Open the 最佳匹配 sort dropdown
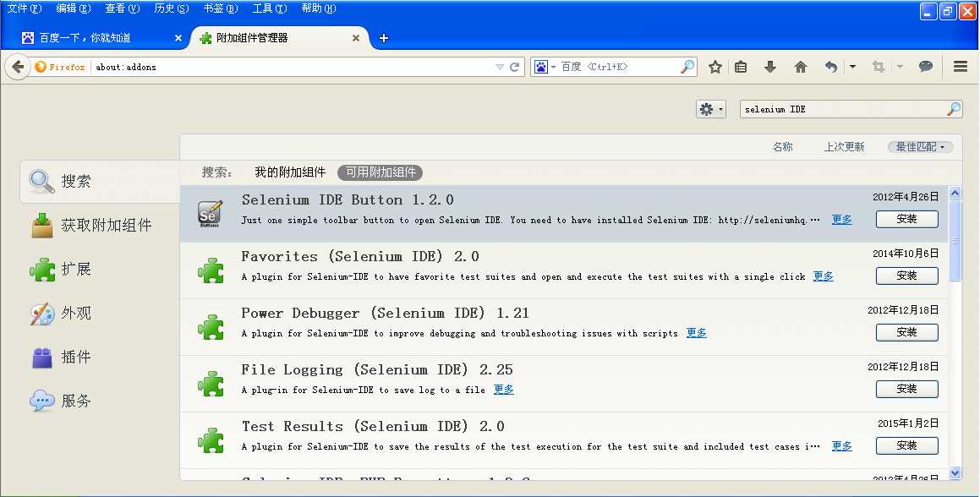 (920, 147)
